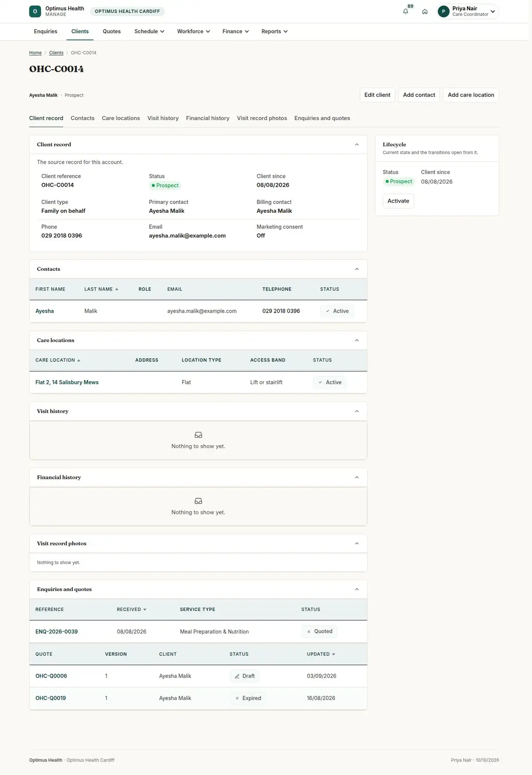Sort quotes by Updated arrow
The image size is (532, 775).
[x=333, y=654]
